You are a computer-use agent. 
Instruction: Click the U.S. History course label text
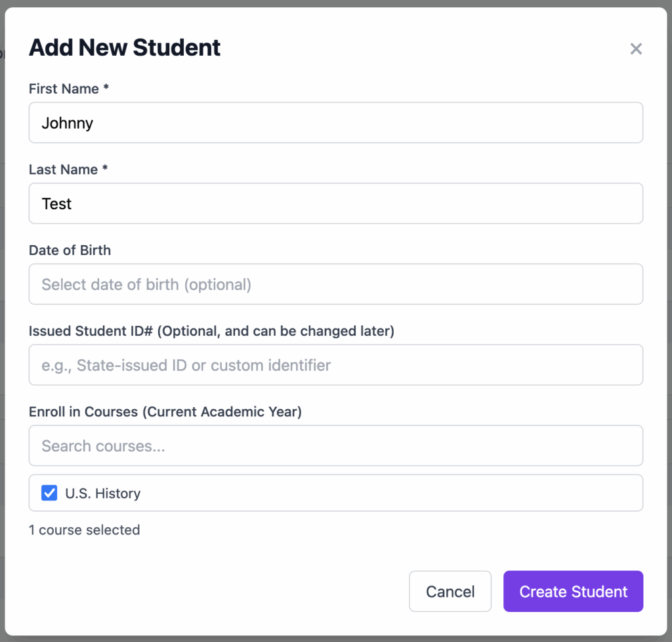[x=103, y=494]
